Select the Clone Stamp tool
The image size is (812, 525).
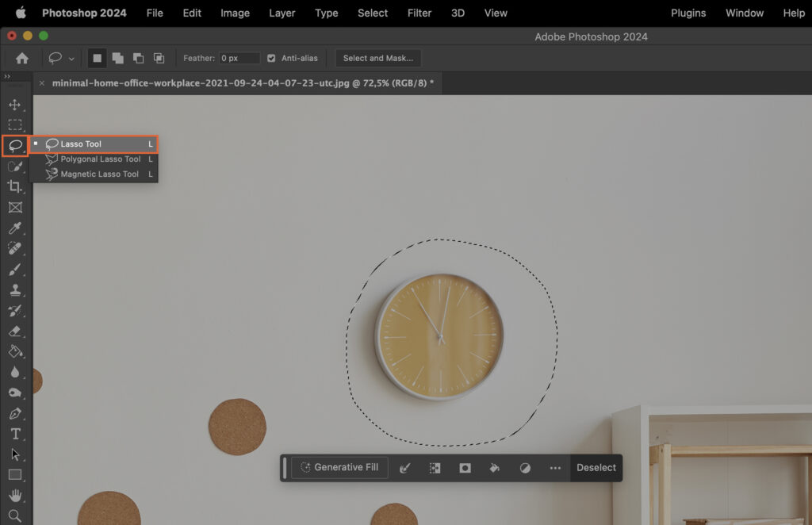pyautogui.click(x=14, y=290)
